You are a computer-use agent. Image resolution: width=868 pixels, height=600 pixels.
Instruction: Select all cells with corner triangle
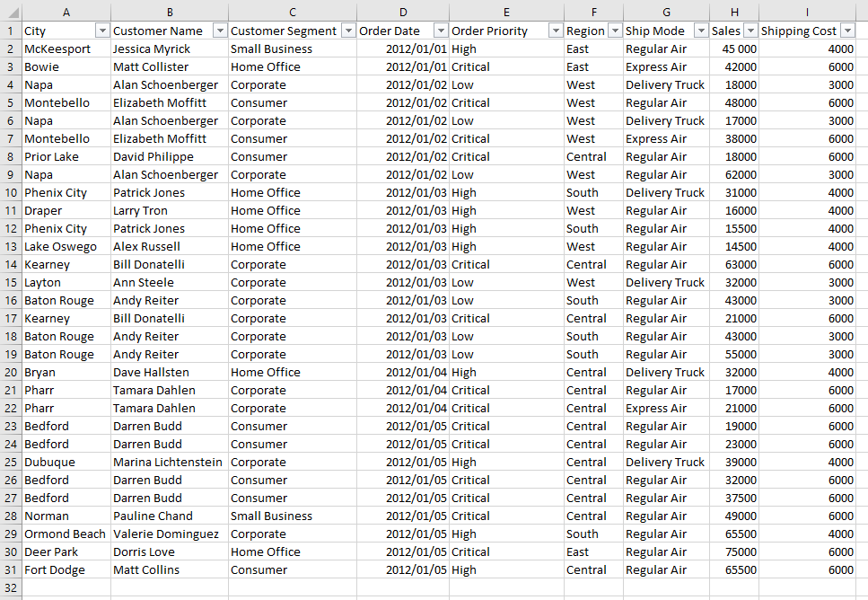point(11,12)
